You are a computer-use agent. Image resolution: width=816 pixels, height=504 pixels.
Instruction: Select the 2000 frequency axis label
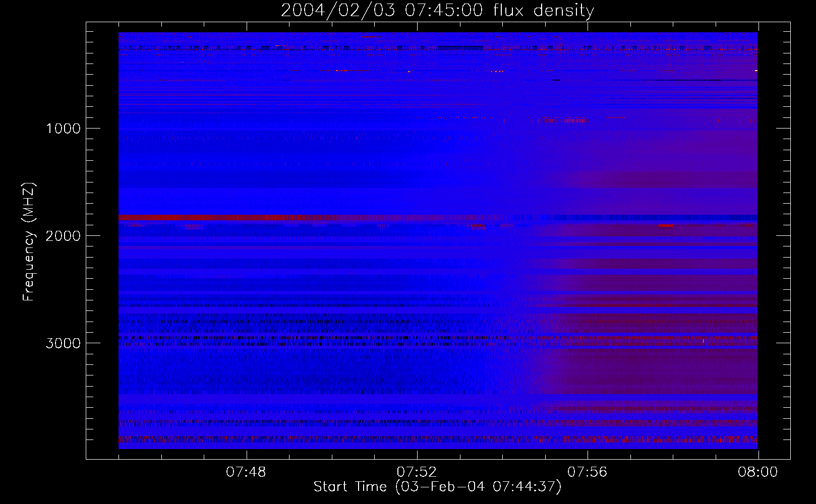tap(63, 236)
